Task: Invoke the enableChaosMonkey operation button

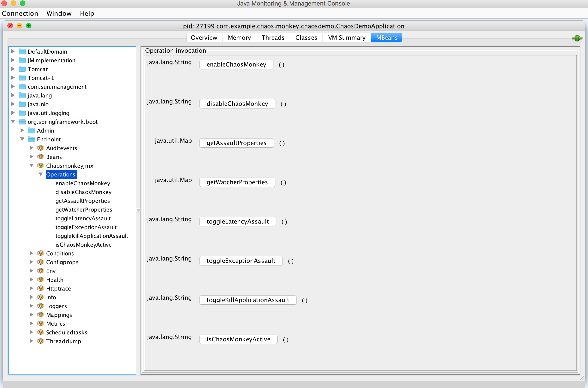Action: (x=236, y=64)
